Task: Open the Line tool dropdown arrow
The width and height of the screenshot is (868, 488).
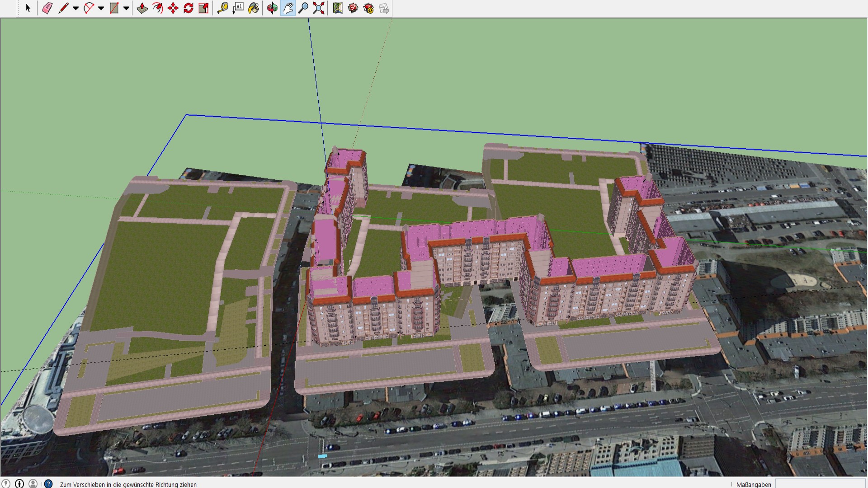Action: tap(75, 8)
